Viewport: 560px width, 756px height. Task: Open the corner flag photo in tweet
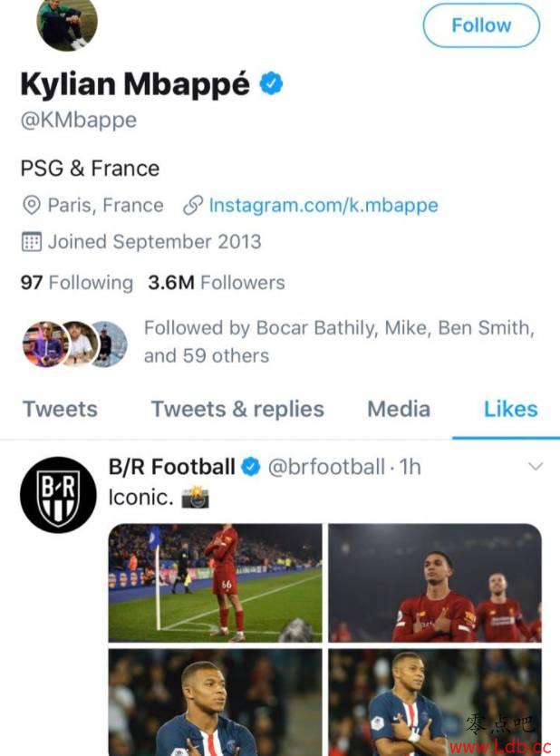click(215, 583)
